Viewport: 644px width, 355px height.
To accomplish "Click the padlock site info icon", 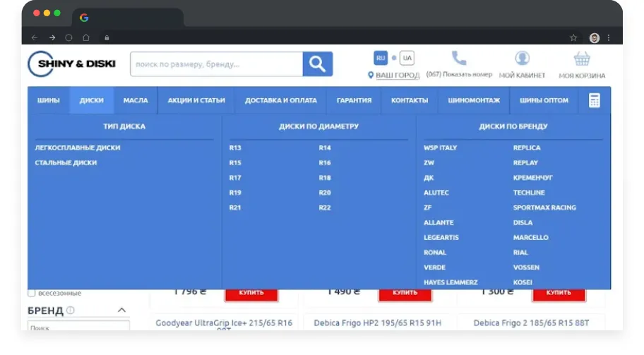I will [x=107, y=37].
